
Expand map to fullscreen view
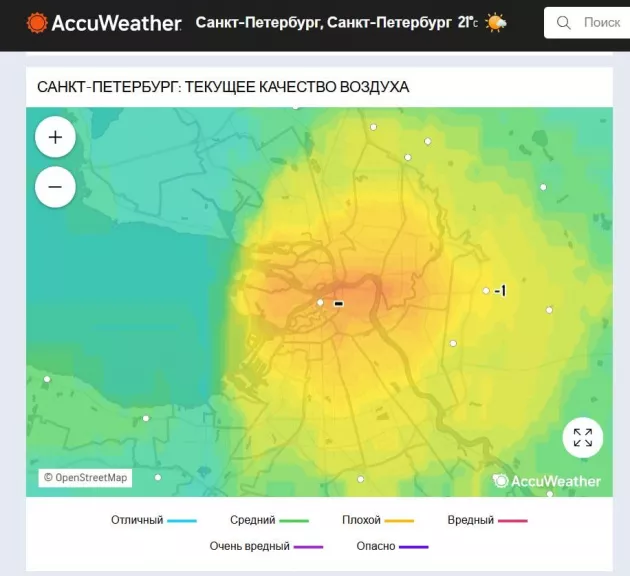click(x=583, y=437)
